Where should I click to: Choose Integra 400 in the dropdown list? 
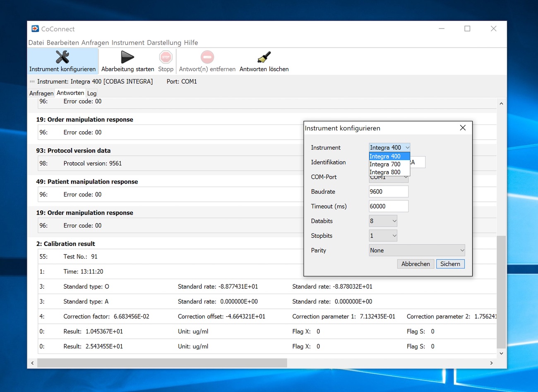(389, 156)
